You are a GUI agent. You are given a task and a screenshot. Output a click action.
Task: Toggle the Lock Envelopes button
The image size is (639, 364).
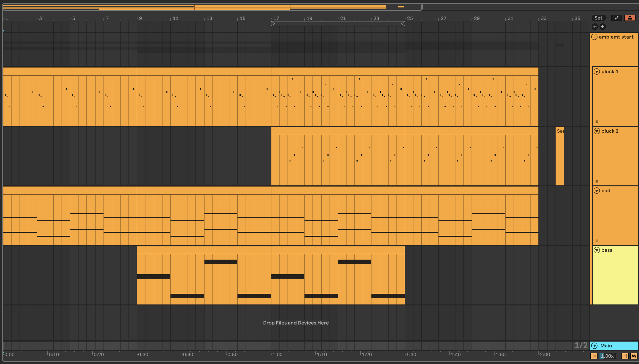point(629,18)
